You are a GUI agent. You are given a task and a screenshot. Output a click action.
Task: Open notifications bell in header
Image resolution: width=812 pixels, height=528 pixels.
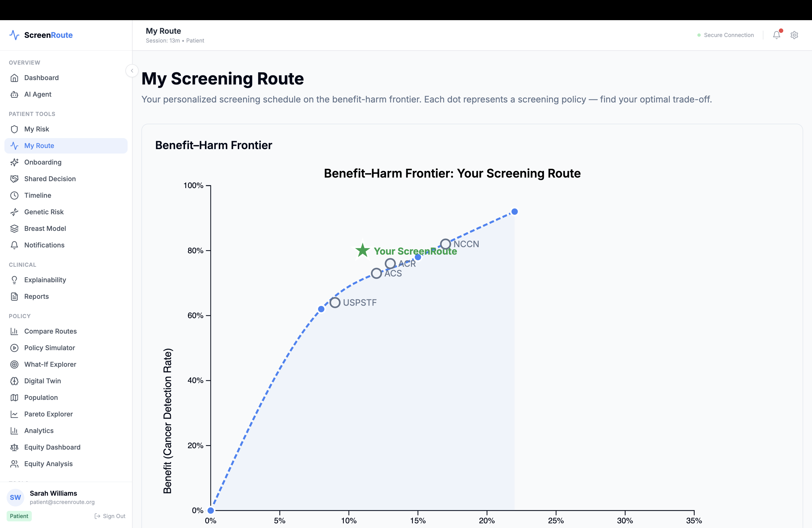coord(776,35)
